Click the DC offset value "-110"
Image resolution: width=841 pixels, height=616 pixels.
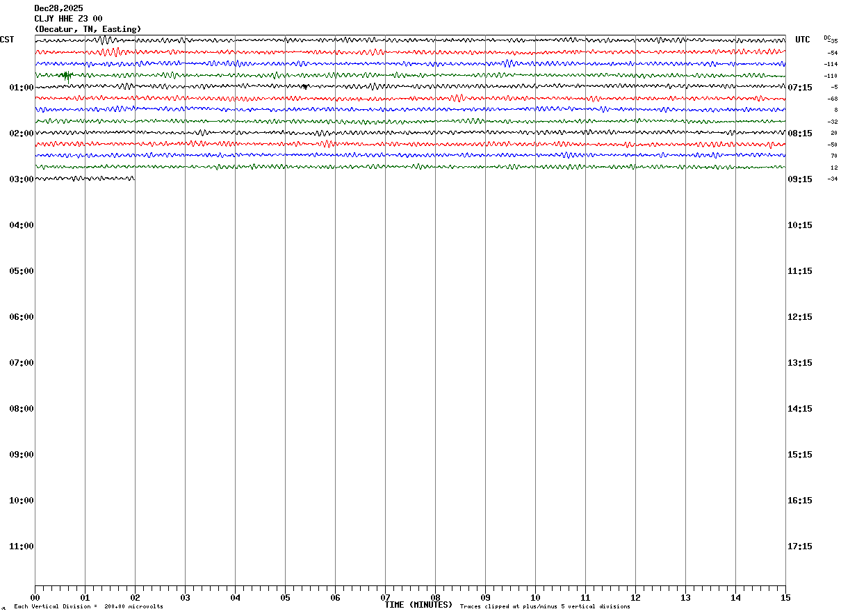tap(831, 76)
